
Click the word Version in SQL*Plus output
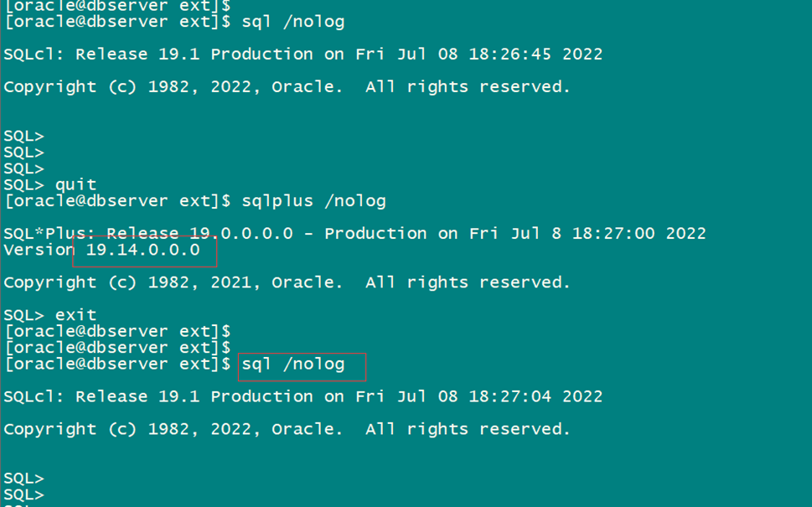[39, 250]
